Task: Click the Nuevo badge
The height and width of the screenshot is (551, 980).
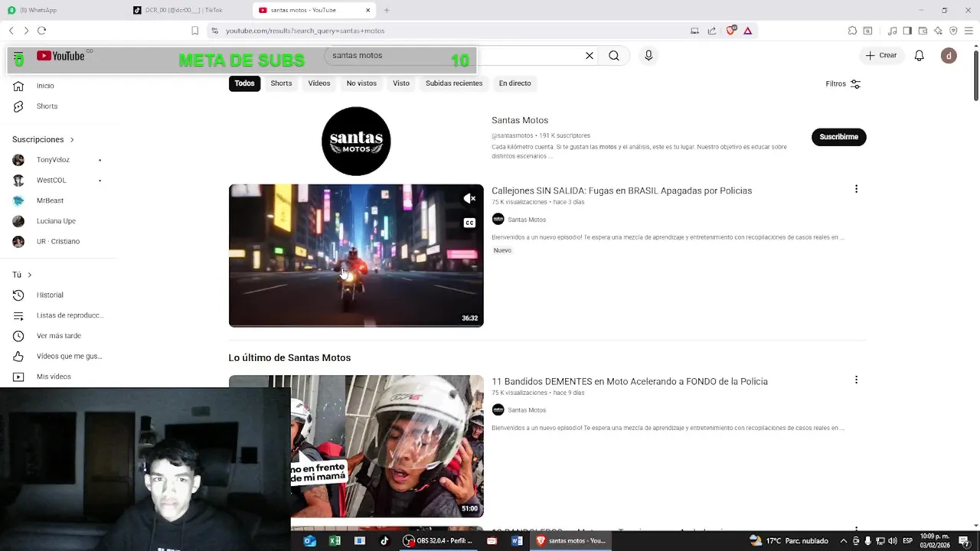Action: [x=502, y=250]
